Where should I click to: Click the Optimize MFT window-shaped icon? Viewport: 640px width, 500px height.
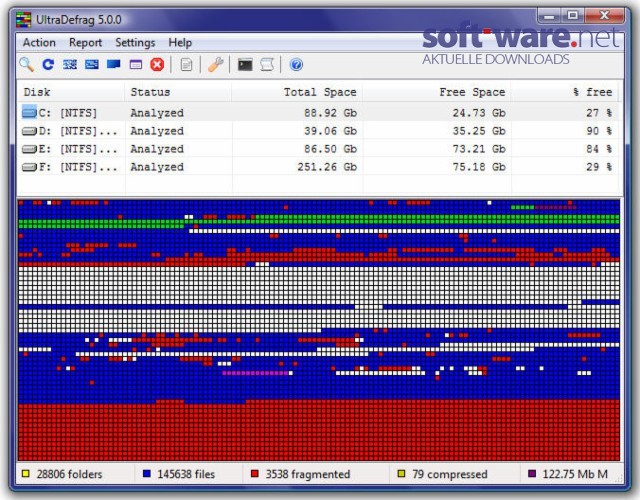pos(136,64)
